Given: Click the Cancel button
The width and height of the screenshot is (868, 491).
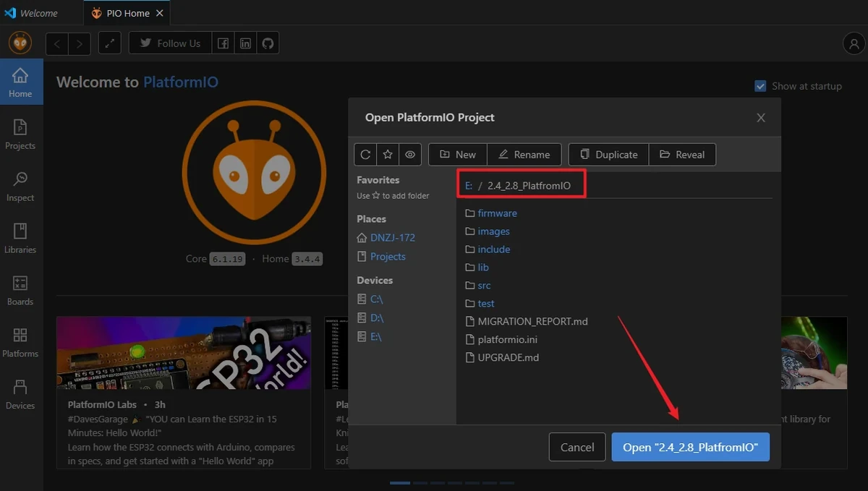Looking at the screenshot, I should tap(577, 447).
